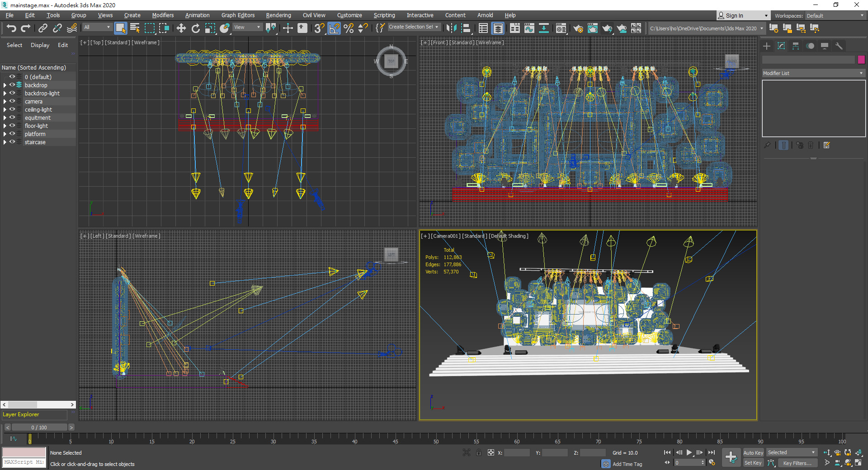Open the Graph Editors menu

(238, 15)
